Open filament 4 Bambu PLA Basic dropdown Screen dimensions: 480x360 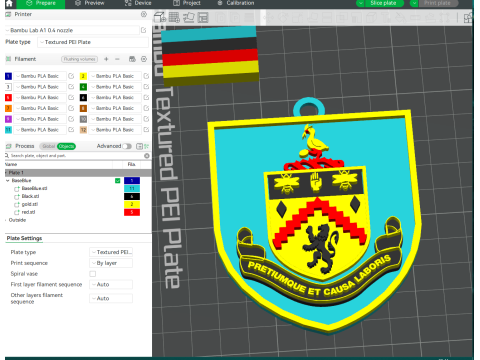pyautogui.click(x=115, y=87)
